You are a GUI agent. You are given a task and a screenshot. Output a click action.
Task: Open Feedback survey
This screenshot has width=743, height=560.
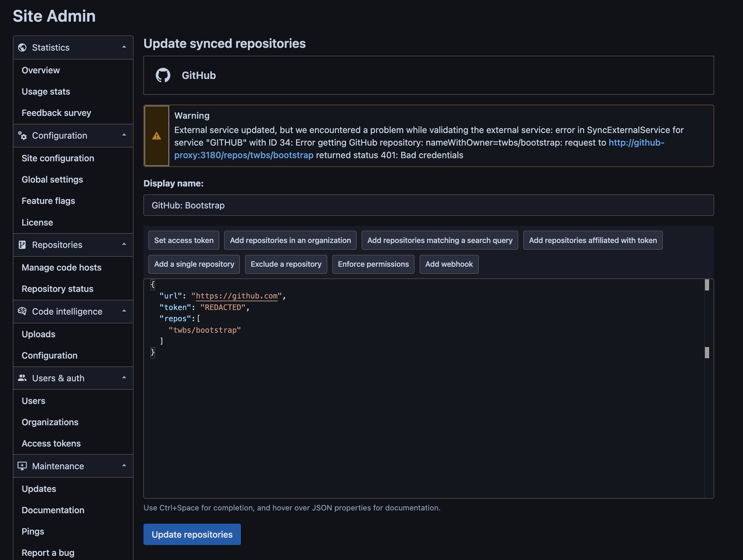56,113
